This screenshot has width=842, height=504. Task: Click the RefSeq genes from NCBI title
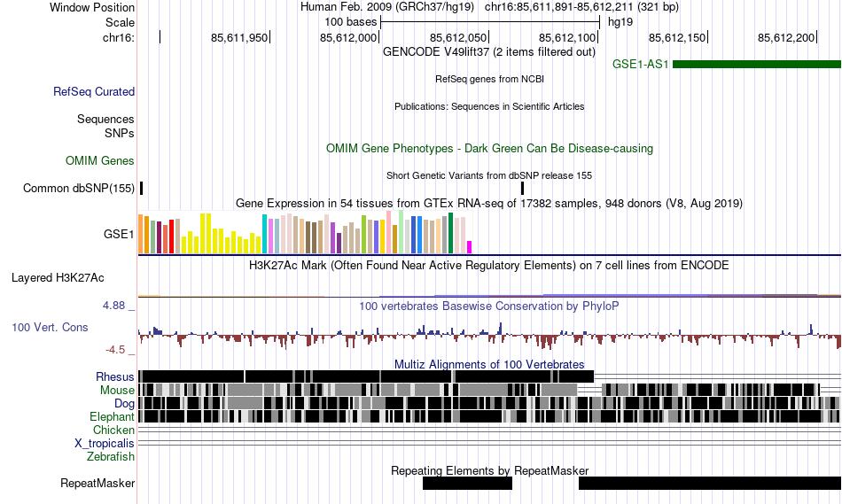[489, 79]
